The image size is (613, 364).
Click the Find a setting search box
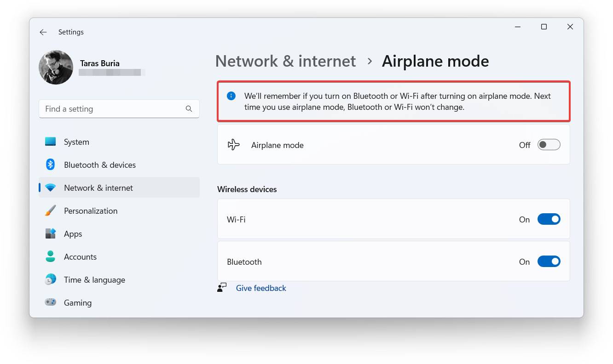[119, 109]
